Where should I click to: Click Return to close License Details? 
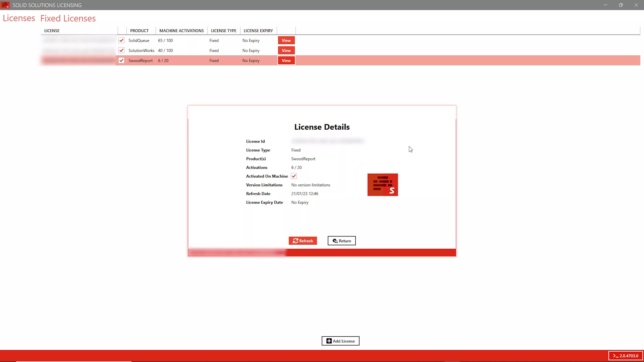(x=341, y=241)
